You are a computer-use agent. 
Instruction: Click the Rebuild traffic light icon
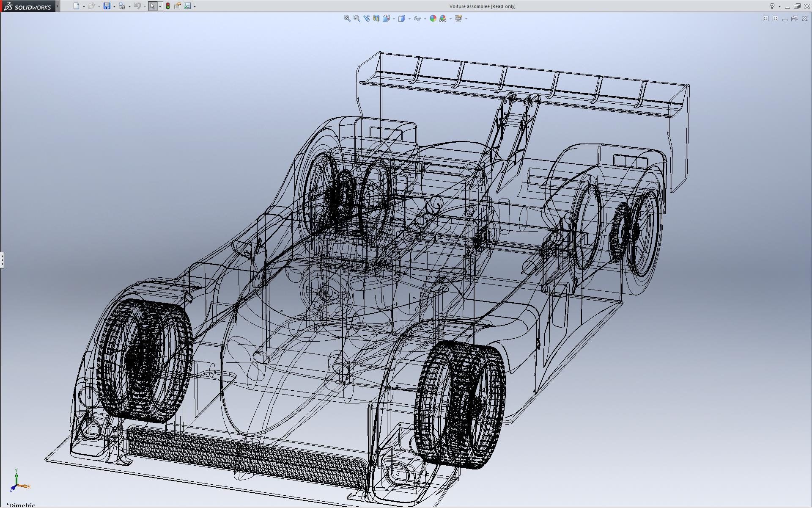point(168,6)
